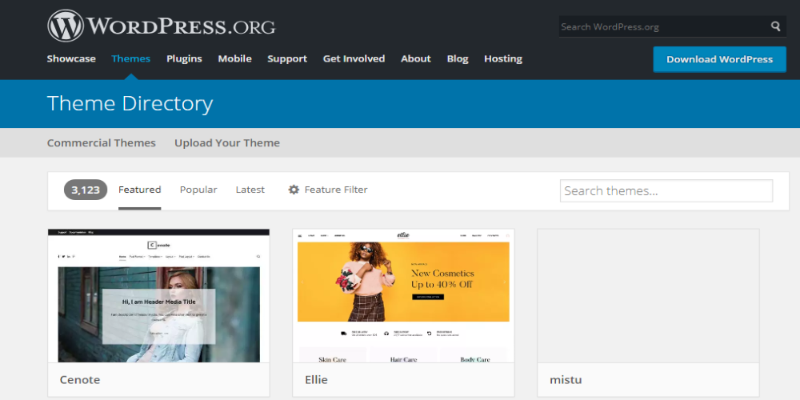The image size is (800, 400).
Task: Click the Cenote theme name
Action: 80,380
